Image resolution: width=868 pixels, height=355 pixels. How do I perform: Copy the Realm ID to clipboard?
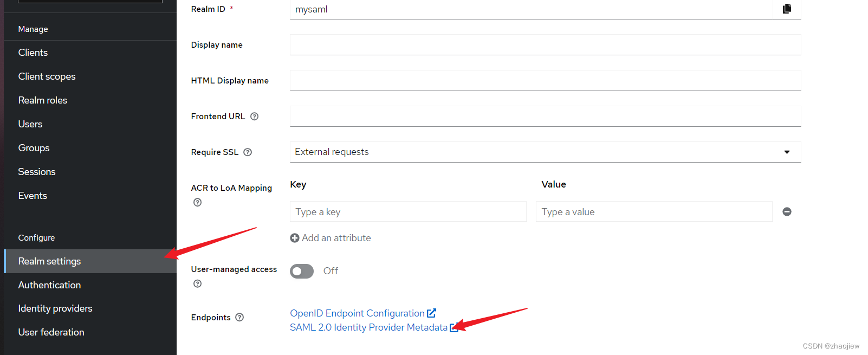(x=787, y=9)
